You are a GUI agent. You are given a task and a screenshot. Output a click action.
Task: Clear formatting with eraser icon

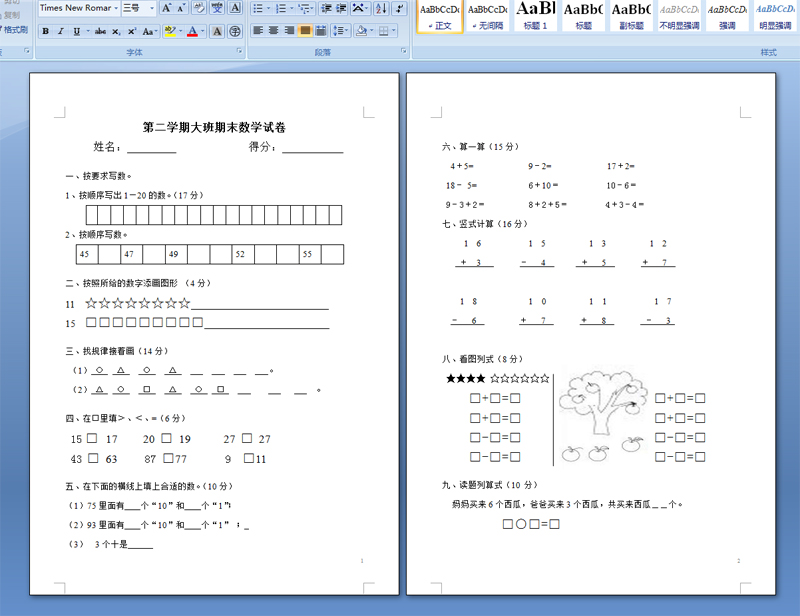(x=199, y=8)
